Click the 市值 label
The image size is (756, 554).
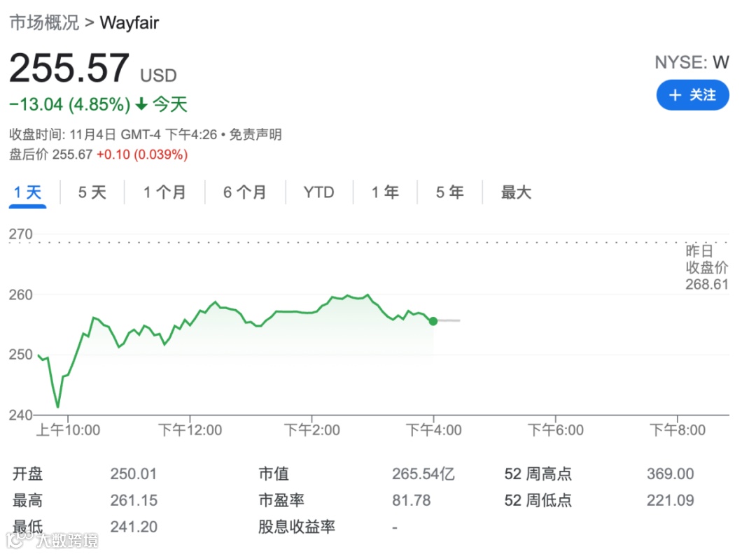(274, 474)
